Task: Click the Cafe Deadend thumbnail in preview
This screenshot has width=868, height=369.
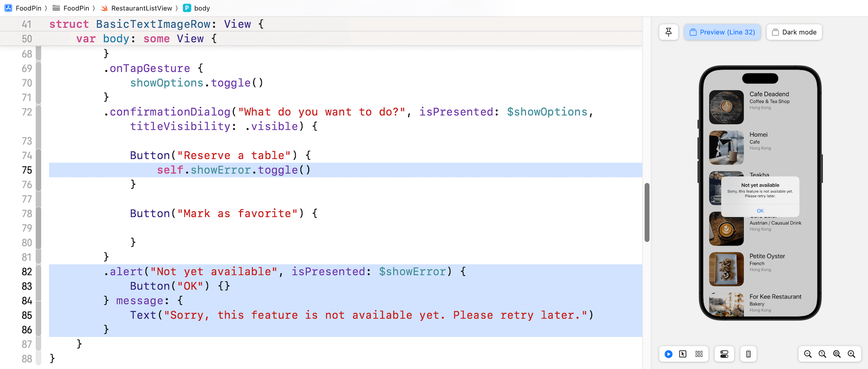Action: [x=726, y=107]
